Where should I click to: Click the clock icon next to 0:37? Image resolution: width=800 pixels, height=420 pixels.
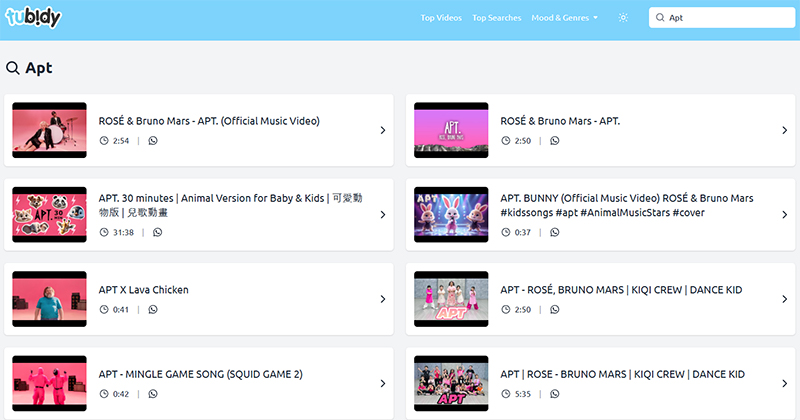click(506, 233)
